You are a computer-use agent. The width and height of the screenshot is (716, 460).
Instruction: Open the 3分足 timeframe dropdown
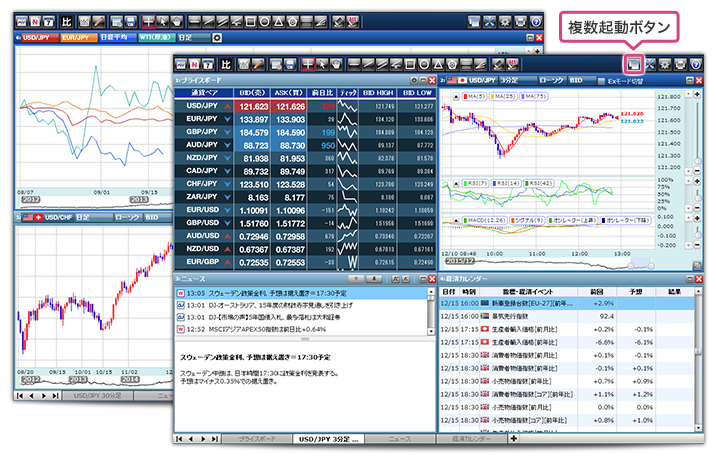click(x=517, y=80)
